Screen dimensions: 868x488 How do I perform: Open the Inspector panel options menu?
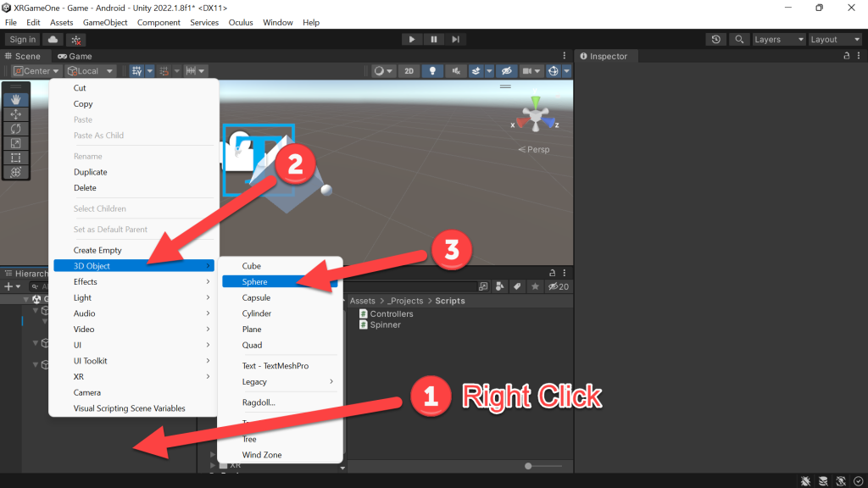click(859, 56)
